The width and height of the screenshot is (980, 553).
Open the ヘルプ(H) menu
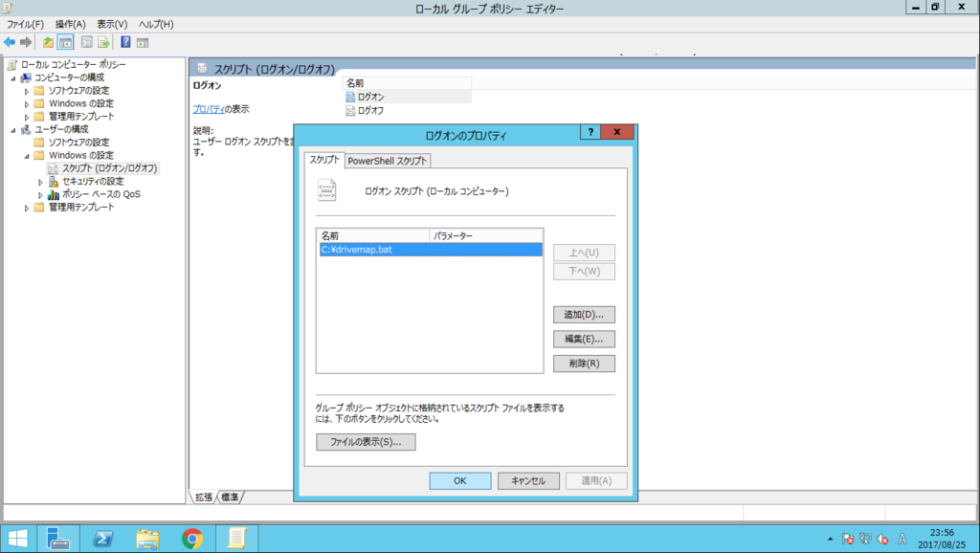click(156, 24)
